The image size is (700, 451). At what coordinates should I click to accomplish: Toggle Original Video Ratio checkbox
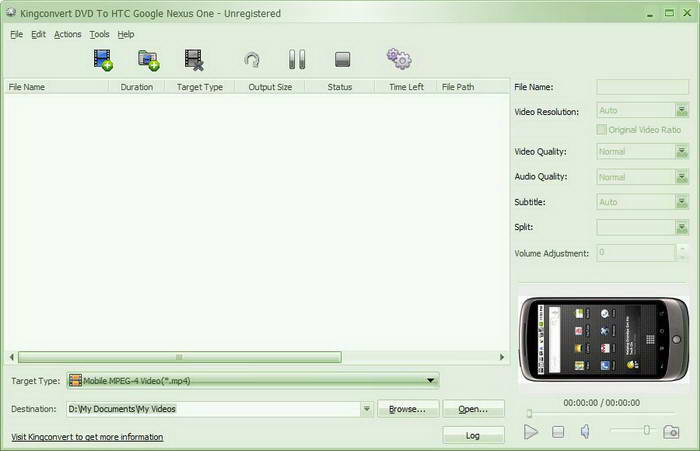(601, 129)
